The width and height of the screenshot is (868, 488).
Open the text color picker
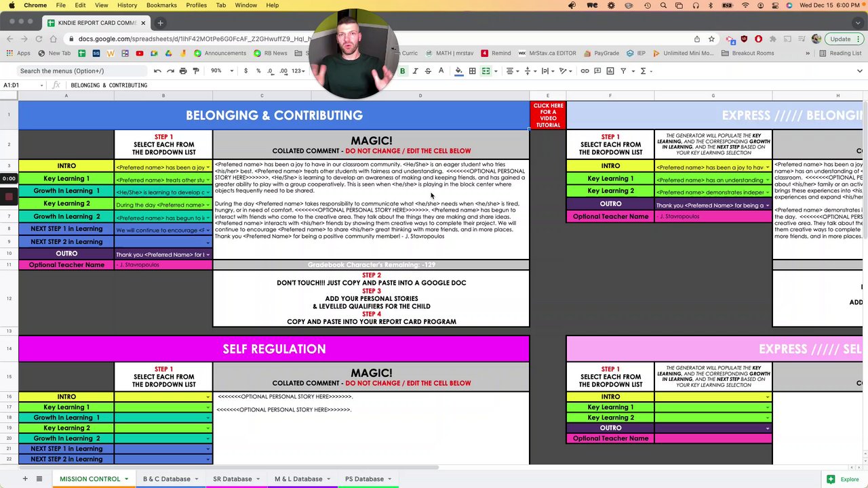tap(441, 70)
